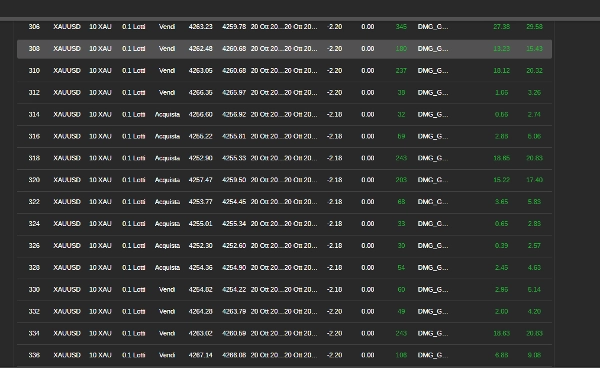Screen dimensions: 600x368
Task: Click commission -2.18 in row 314
Action: point(334,114)
